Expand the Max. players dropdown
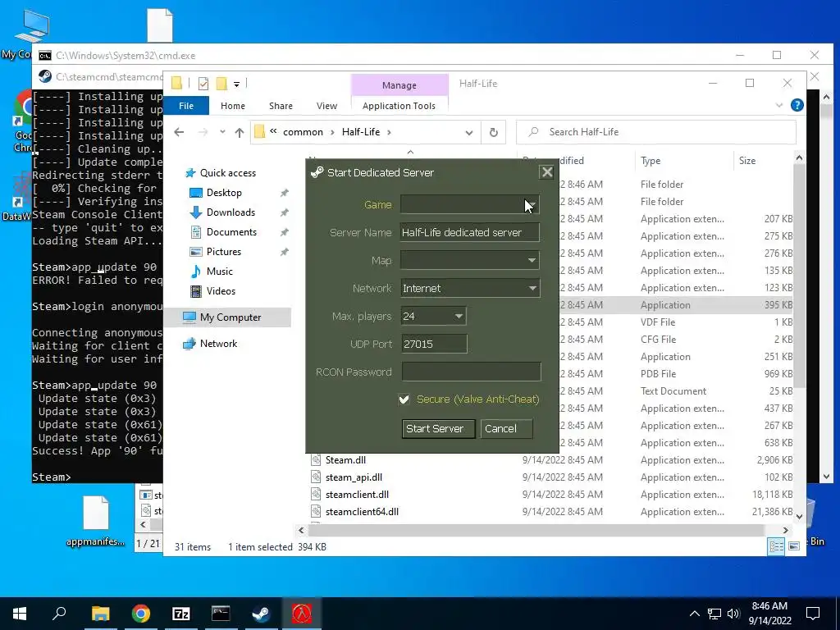840x630 pixels. (433, 316)
